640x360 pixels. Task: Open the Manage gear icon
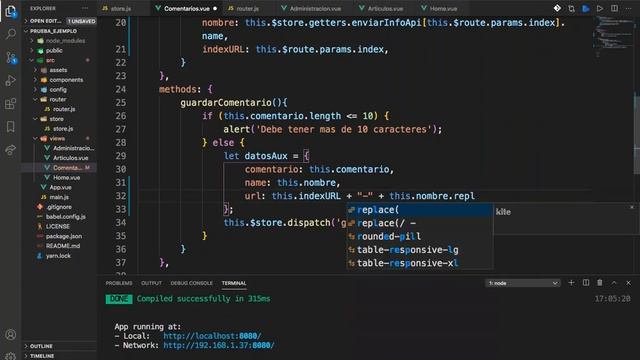coord(11,356)
